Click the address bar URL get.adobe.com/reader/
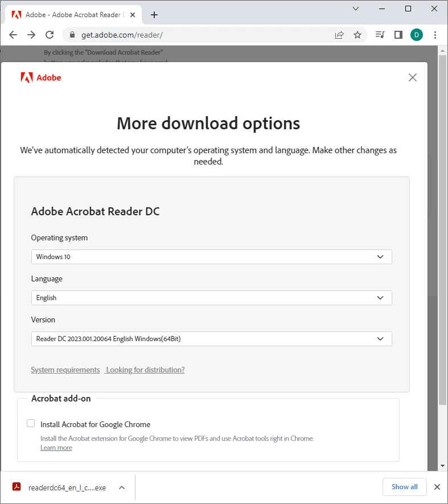Screen dimensions: 448x504 tap(122, 35)
